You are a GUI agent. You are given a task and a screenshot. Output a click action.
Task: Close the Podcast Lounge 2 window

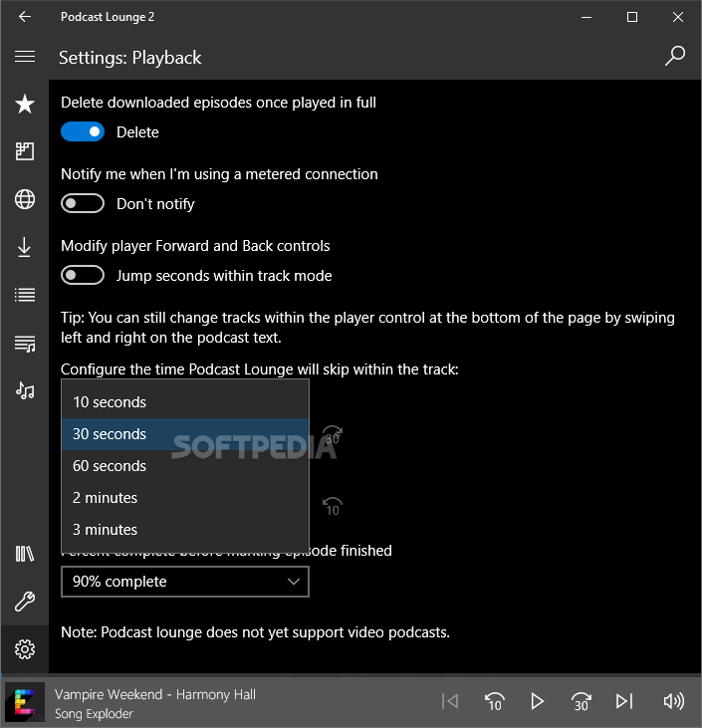[678, 17]
